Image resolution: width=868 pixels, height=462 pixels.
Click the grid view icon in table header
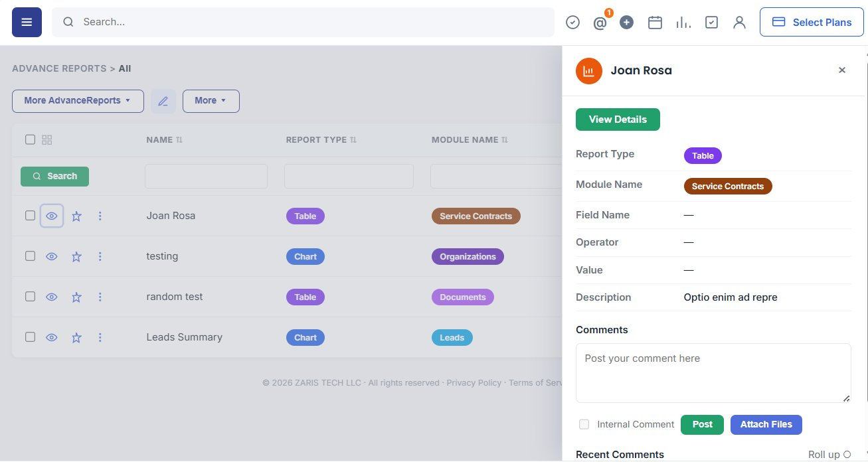click(x=46, y=140)
